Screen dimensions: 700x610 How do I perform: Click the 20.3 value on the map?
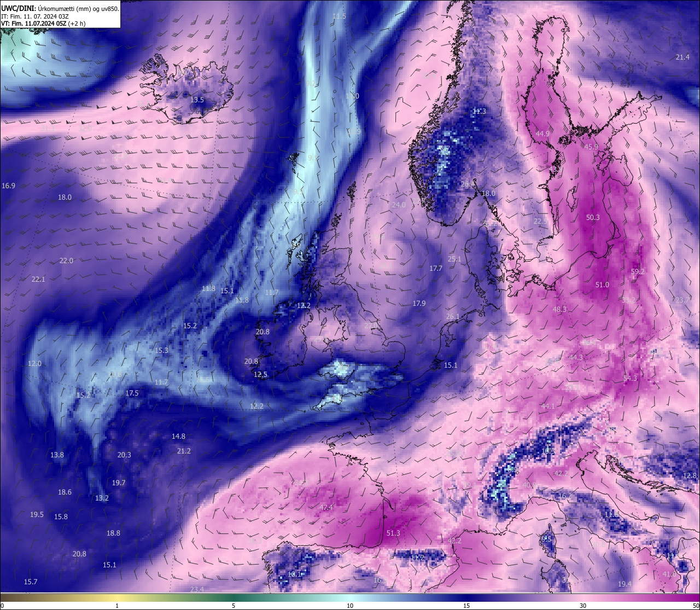tap(124, 455)
